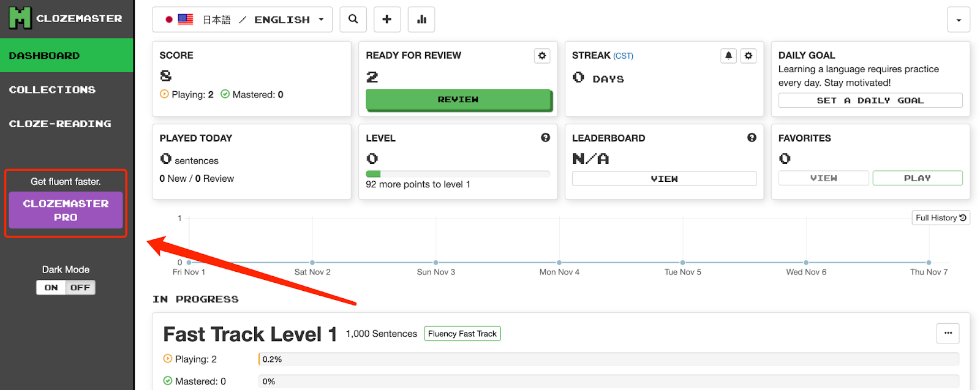Viewport: 980px width, 390px height.
Task: Click the '1,000 Sentences' text
Action: pyautogui.click(x=382, y=334)
